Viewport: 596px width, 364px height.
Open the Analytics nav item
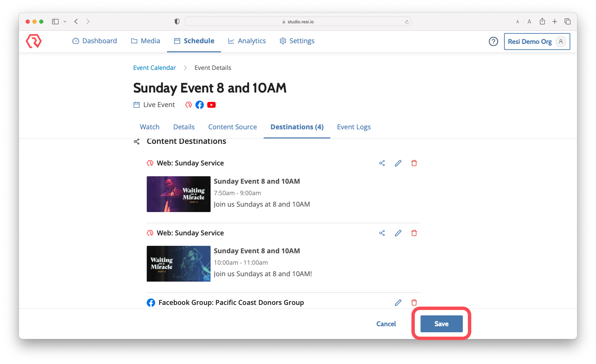click(247, 41)
